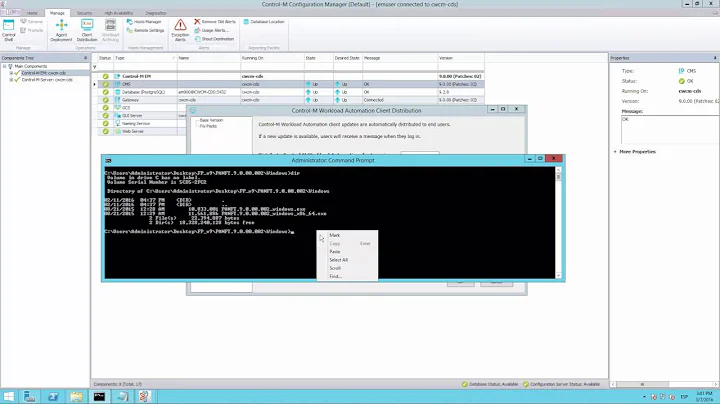Click the Message box in Properties
Screen dimensions: 720x404
669,129
